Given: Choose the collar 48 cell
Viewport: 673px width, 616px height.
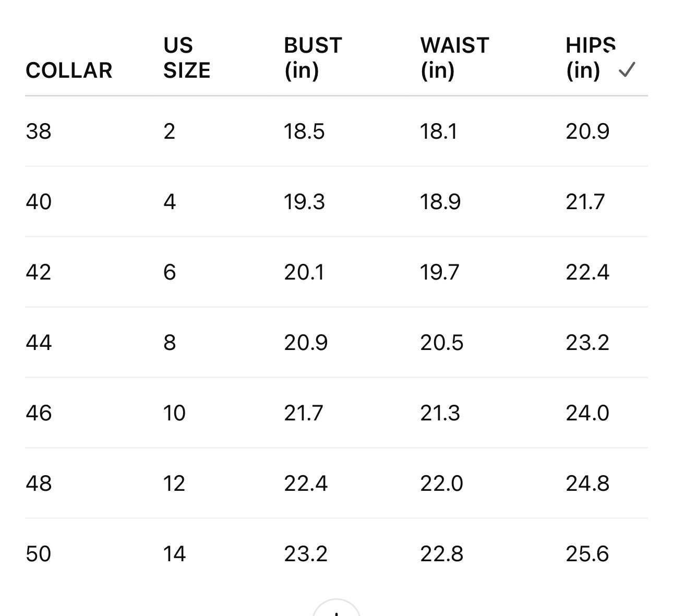Looking at the screenshot, I should click(39, 484).
